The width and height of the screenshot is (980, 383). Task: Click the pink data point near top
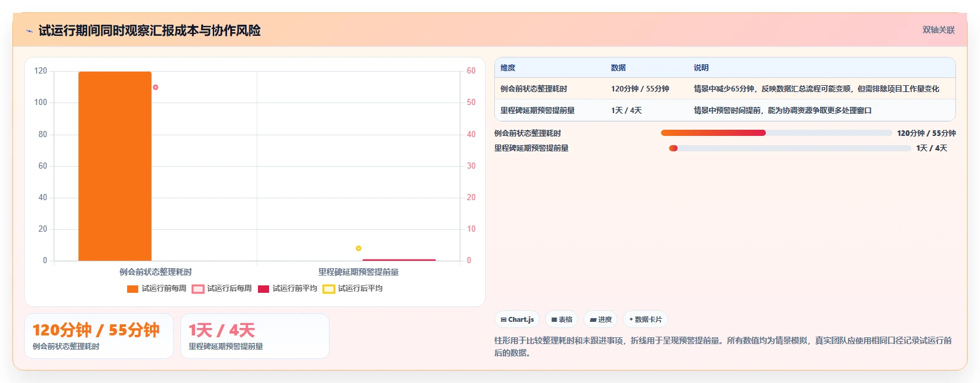156,87
